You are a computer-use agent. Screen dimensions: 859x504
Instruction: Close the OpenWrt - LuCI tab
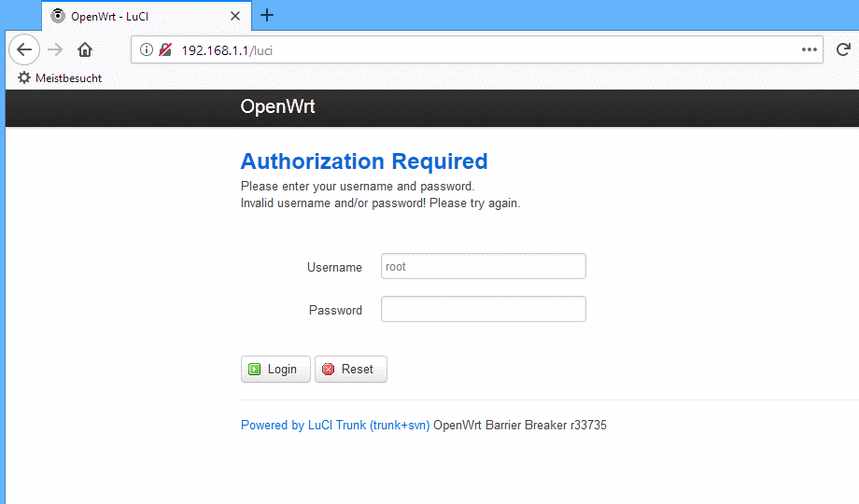coord(235,16)
